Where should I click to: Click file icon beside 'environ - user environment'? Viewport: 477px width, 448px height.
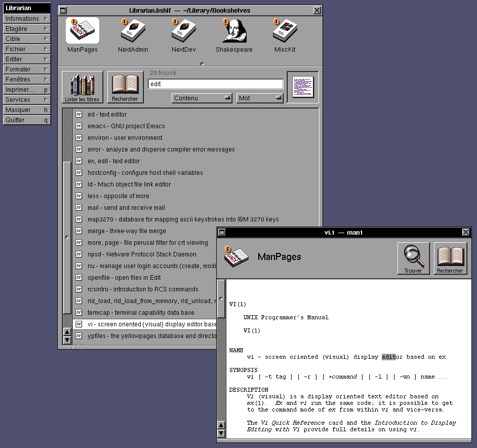[79, 137]
